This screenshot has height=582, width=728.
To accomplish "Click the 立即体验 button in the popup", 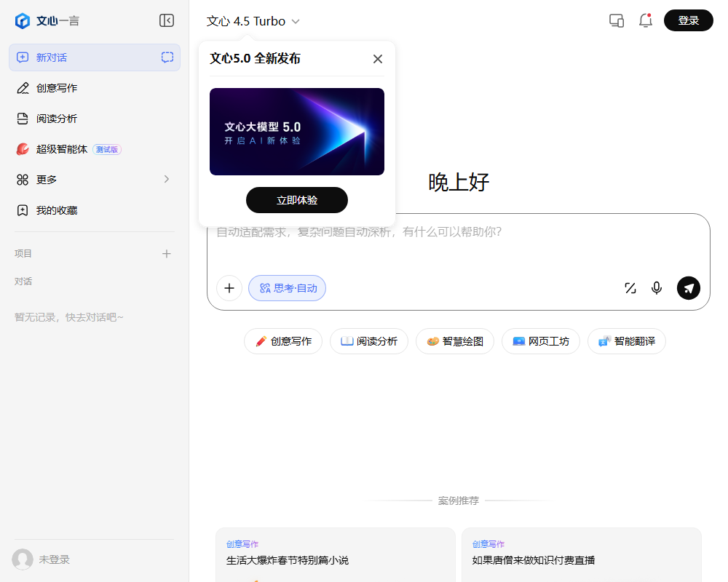I will click(x=297, y=200).
